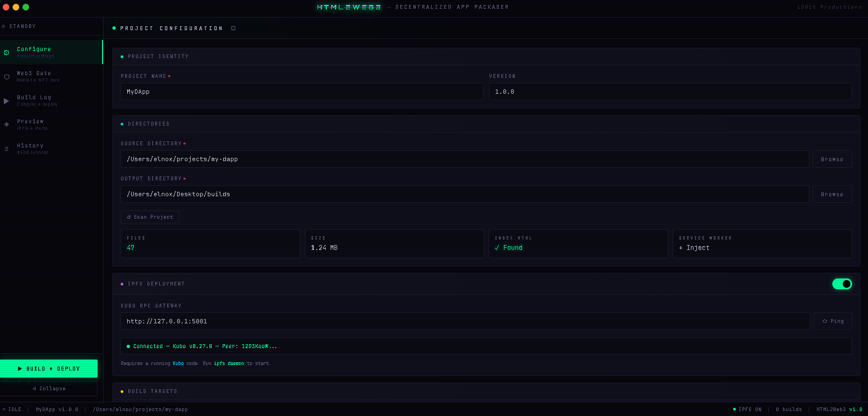Browse for the output directory
The height and width of the screenshot is (416, 868).
point(832,194)
